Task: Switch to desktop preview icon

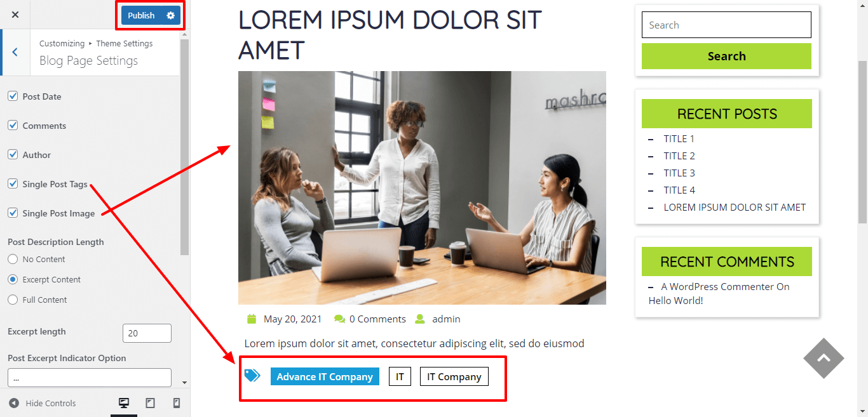Action: pyautogui.click(x=124, y=403)
